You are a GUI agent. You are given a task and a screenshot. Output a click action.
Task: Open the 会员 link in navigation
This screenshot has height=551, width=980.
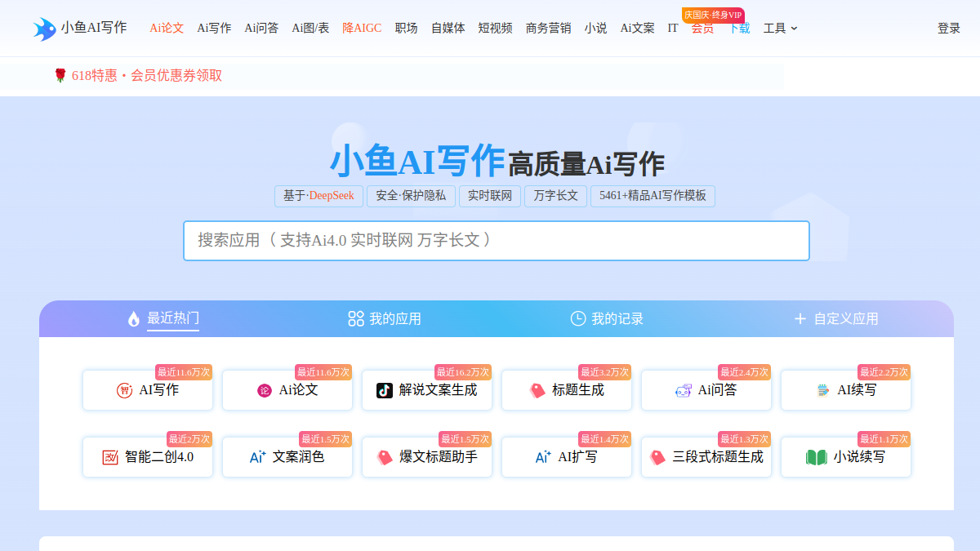pos(702,28)
